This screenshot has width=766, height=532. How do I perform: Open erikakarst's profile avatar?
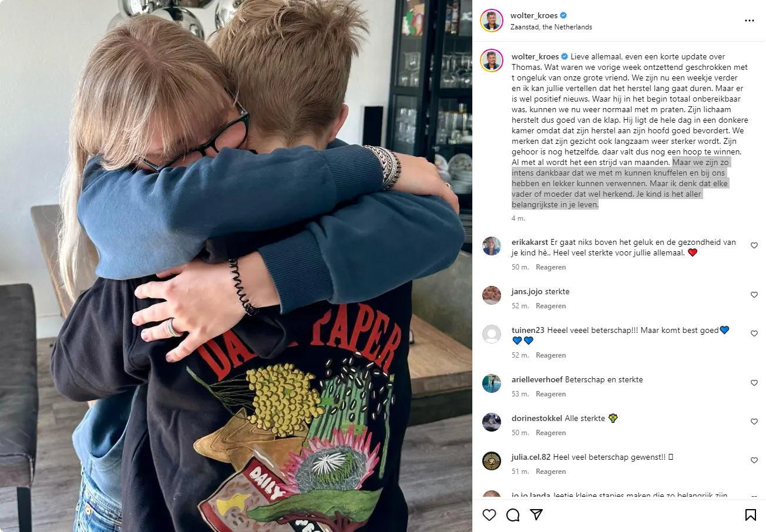click(492, 246)
